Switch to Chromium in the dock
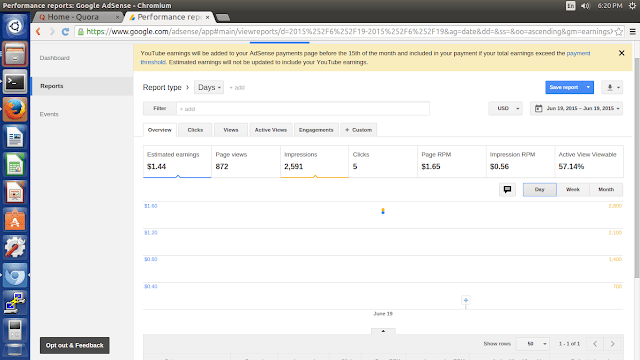 pos(15,275)
